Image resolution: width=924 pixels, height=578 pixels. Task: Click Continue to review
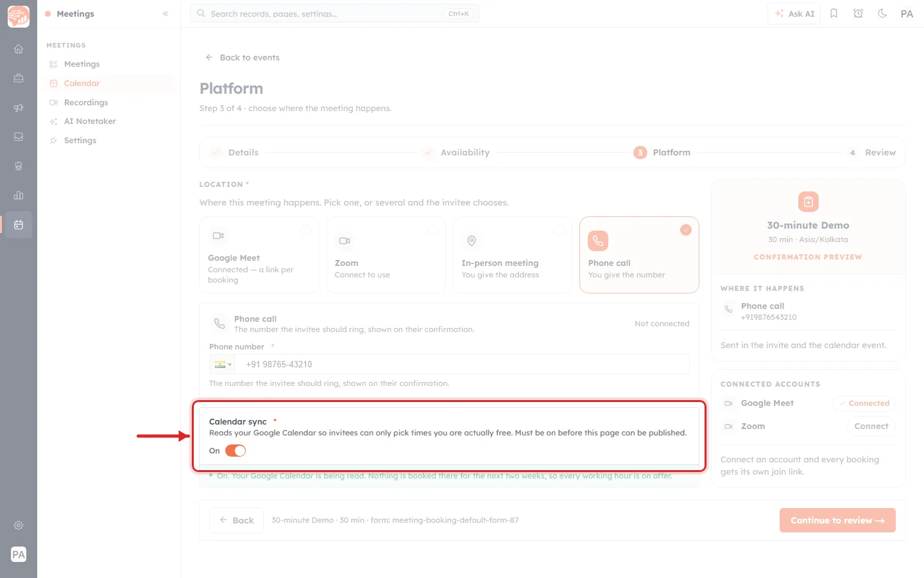pos(837,520)
